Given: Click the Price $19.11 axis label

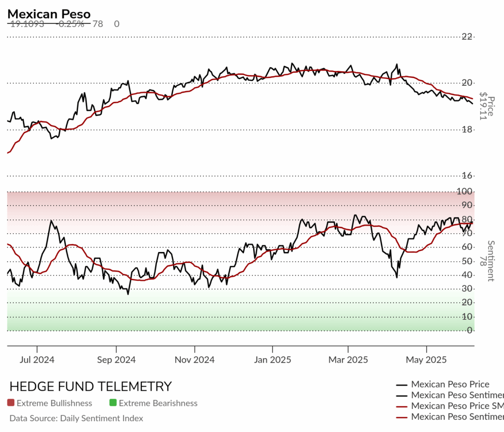Looking at the screenshot, I should pos(487,106).
